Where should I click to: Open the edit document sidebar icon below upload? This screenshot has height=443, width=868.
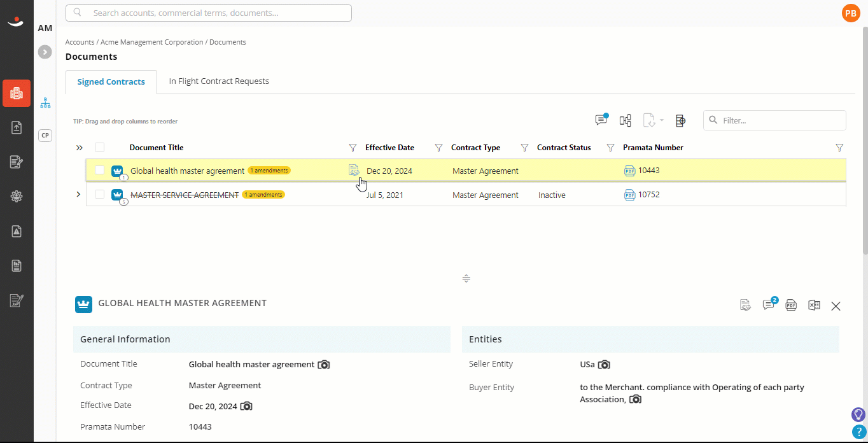tap(17, 162)
